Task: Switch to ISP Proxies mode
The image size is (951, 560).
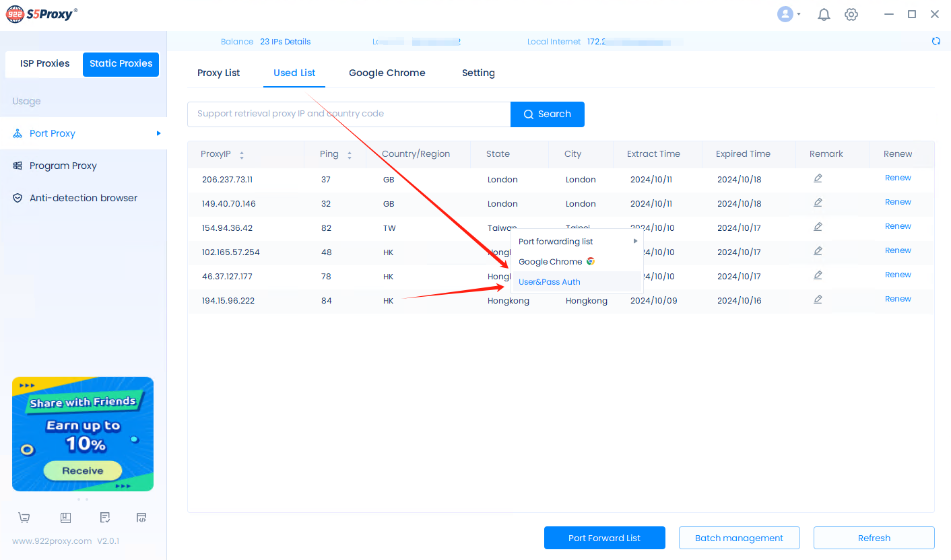Action: pyautogui.click(x=44, y=64)
